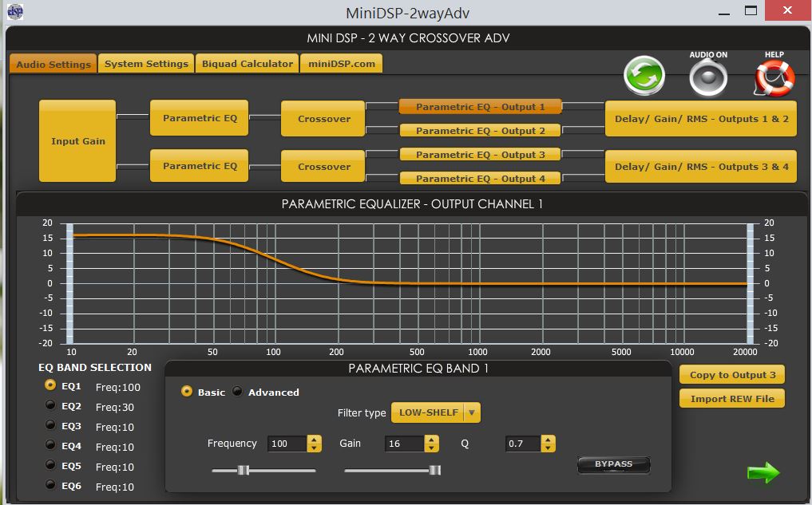Choose the Advanced mode radio button
This screenshot has width=812, height=505.
237,391
